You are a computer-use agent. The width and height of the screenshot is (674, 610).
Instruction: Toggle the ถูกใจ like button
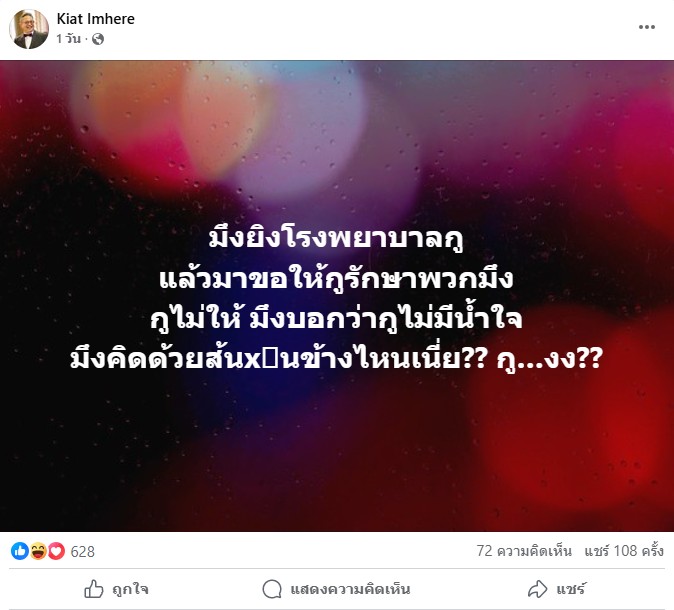pyautogui.click(x=116, y=589)
